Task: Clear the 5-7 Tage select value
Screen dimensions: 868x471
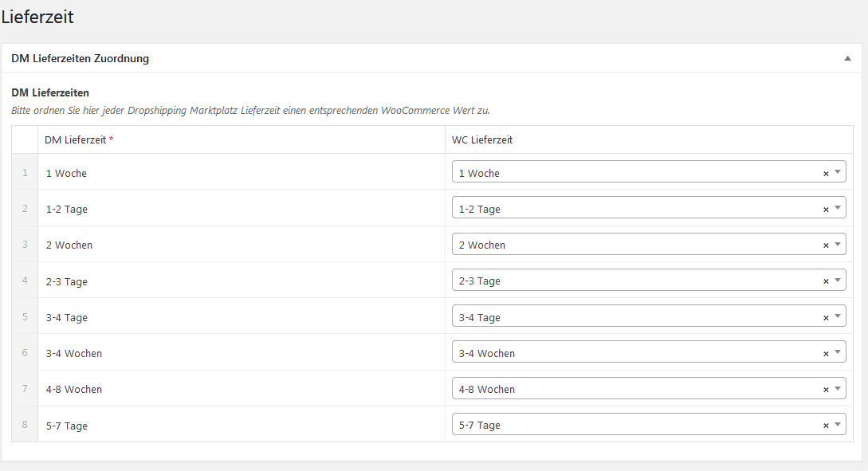Action: click(x=826, y=426)
